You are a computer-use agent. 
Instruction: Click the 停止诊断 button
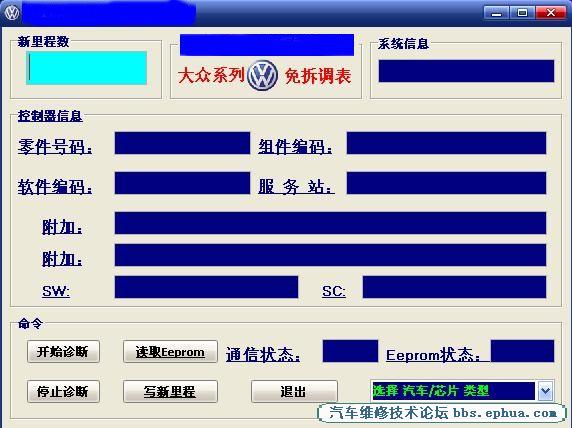63,392
